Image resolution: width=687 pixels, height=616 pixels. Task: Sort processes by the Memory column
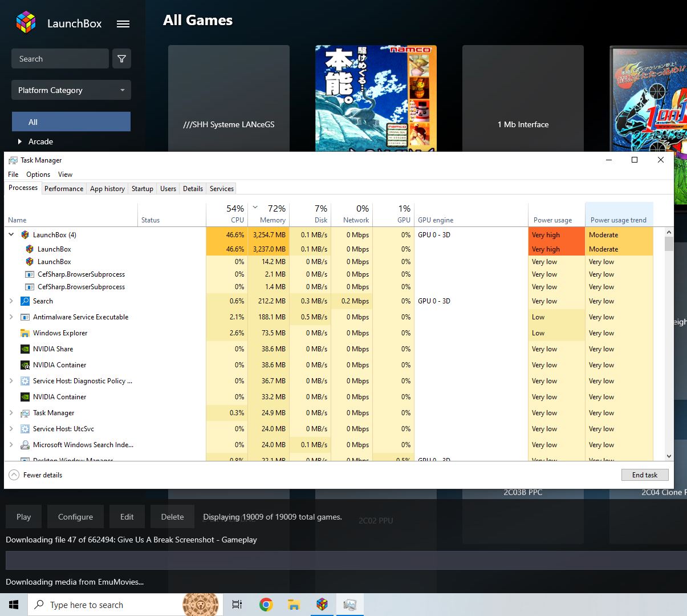269,214
